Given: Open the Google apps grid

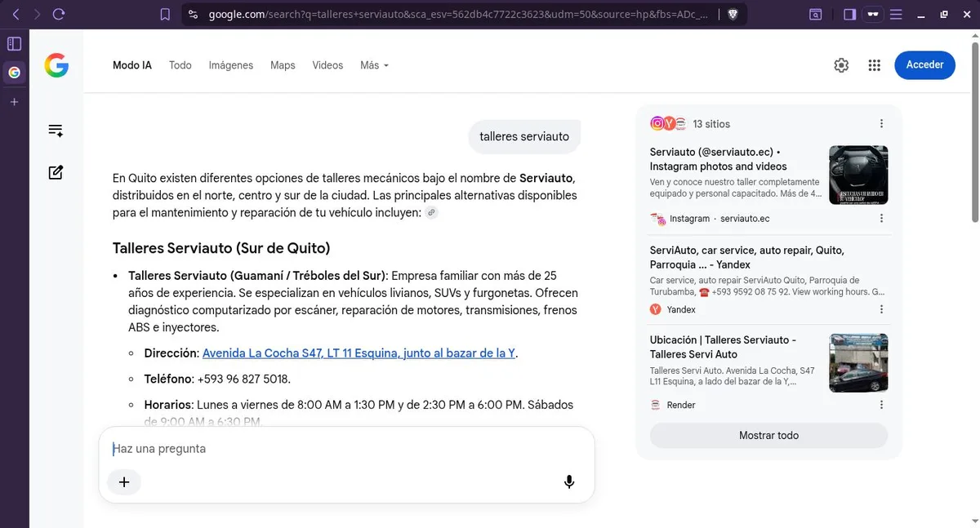Looking at the screenshot, I should [x=874, y=65].
